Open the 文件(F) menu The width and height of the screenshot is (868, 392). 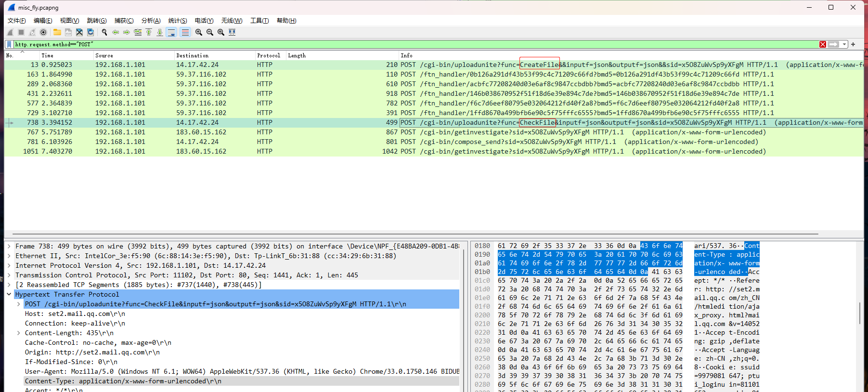click(x=17, y=21)
